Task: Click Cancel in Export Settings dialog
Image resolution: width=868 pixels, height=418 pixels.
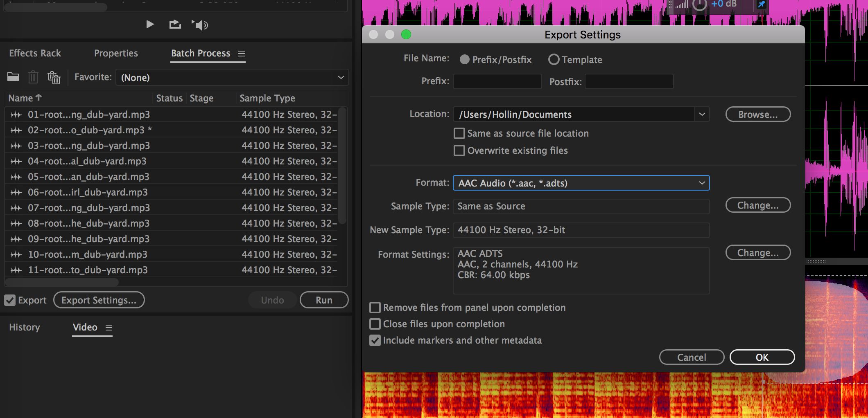Action: 692,357
